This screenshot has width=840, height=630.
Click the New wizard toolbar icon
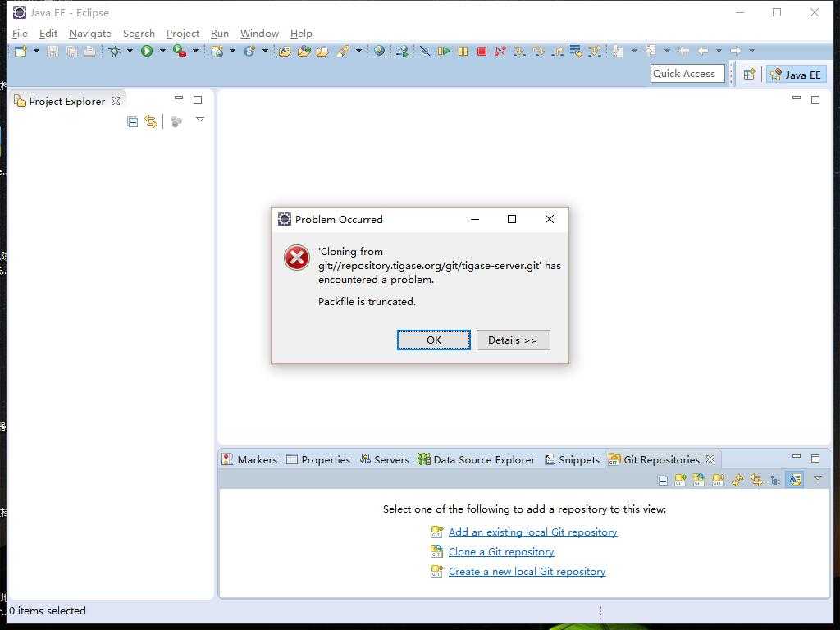[x=21, y=51]
